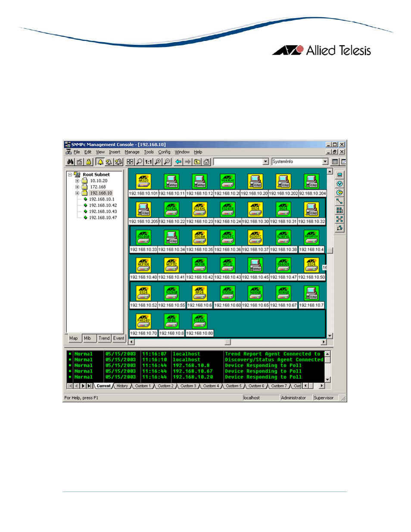Viewport: 411px width, 532px height.
Task: Click the top device tool in right palette
Action: click(339, 175)
